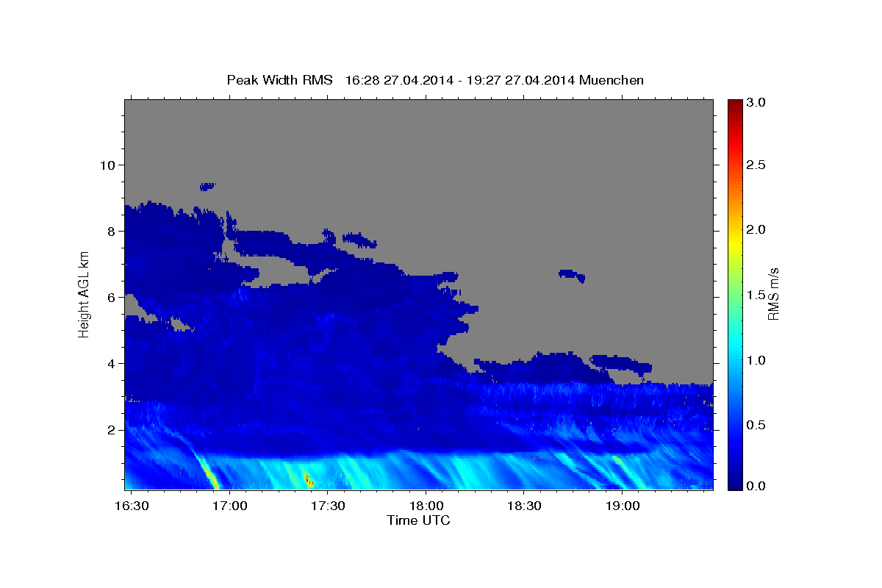Click the 19:00 time tick label
Viewport: 882px width, 588px height.
coord(622,506)
